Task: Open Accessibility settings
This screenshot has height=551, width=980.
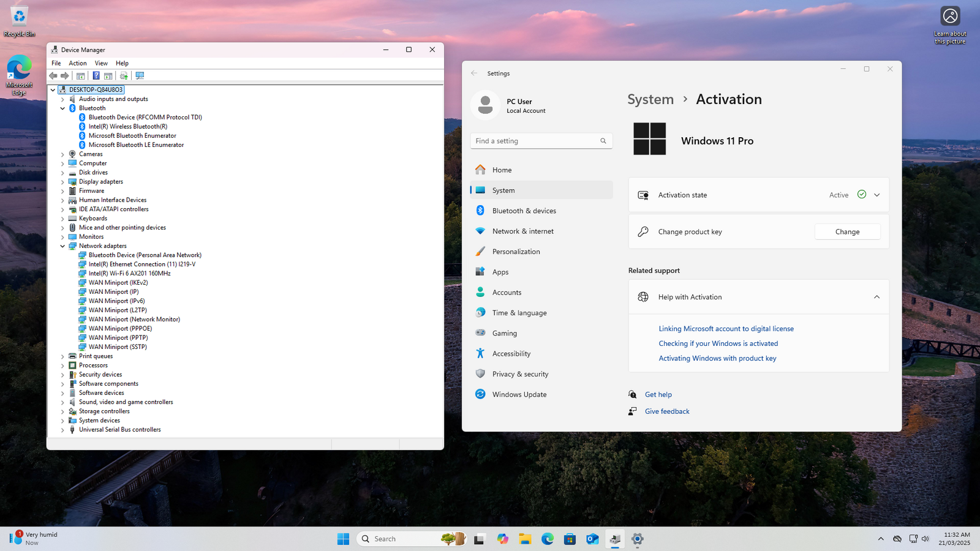Action: (541, 354)
